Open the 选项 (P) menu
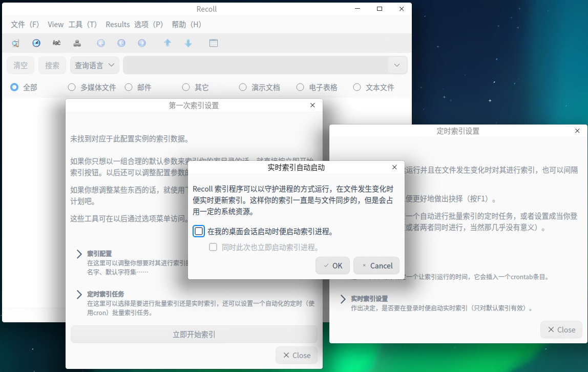588x372 pixels. [x=149, y=25]
